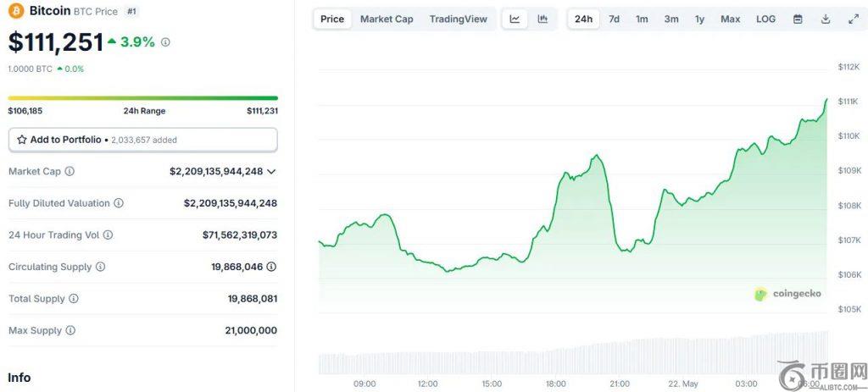
Task: Toggle LOG scale on chart
Action: pyautogui.click(x=765, y=19)
